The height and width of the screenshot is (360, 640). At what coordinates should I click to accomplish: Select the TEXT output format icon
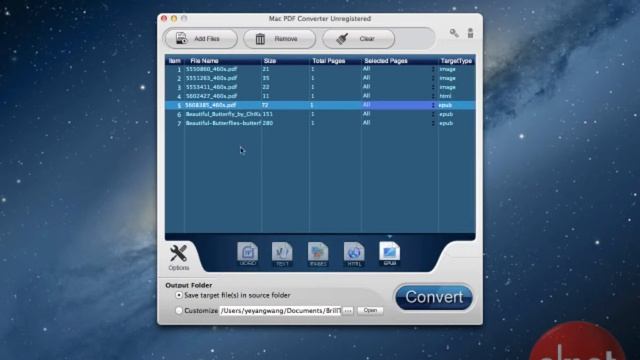(x=282, y=254)
